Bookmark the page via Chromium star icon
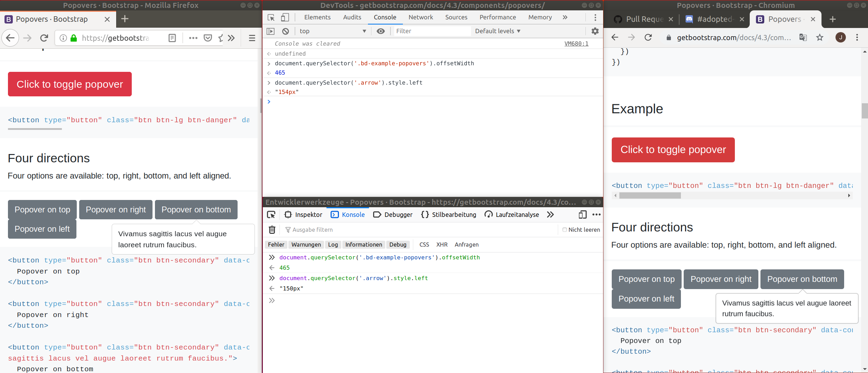The width and height of the screenshot is (868, 373). 820,38
